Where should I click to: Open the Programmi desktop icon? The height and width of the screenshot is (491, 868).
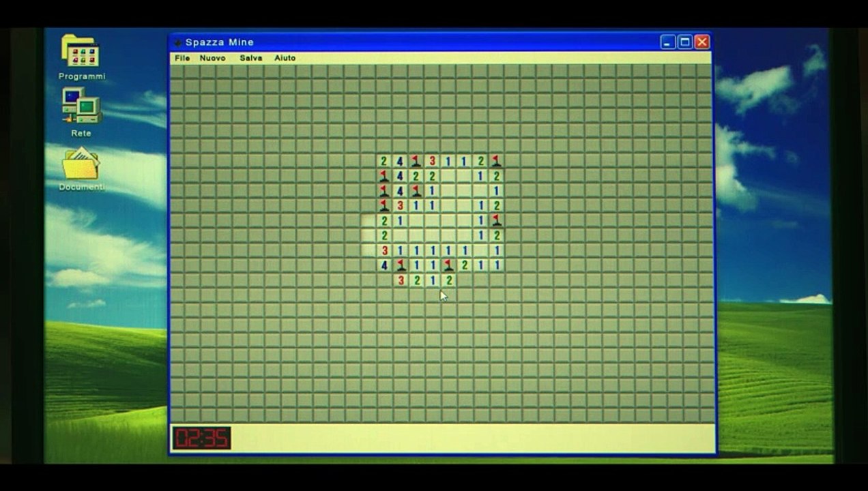pos(81,57)
